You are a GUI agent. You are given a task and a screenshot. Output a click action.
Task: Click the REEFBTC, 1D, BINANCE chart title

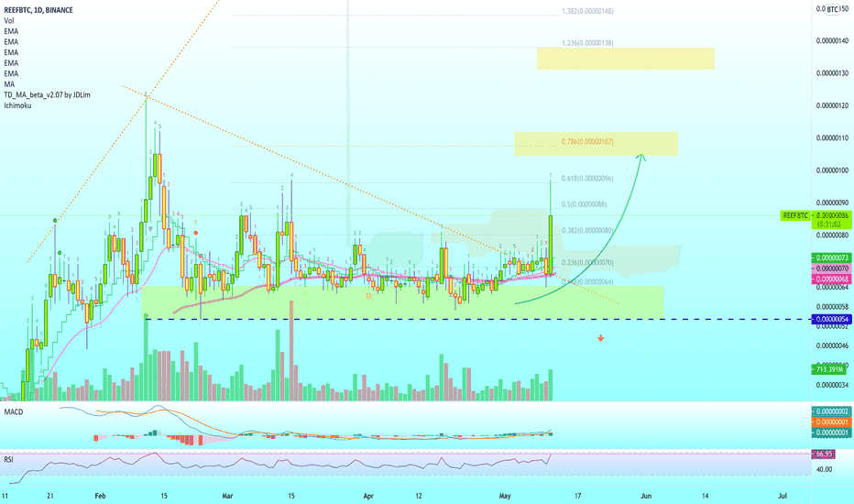pyautogui.click(x=38, y=10)
